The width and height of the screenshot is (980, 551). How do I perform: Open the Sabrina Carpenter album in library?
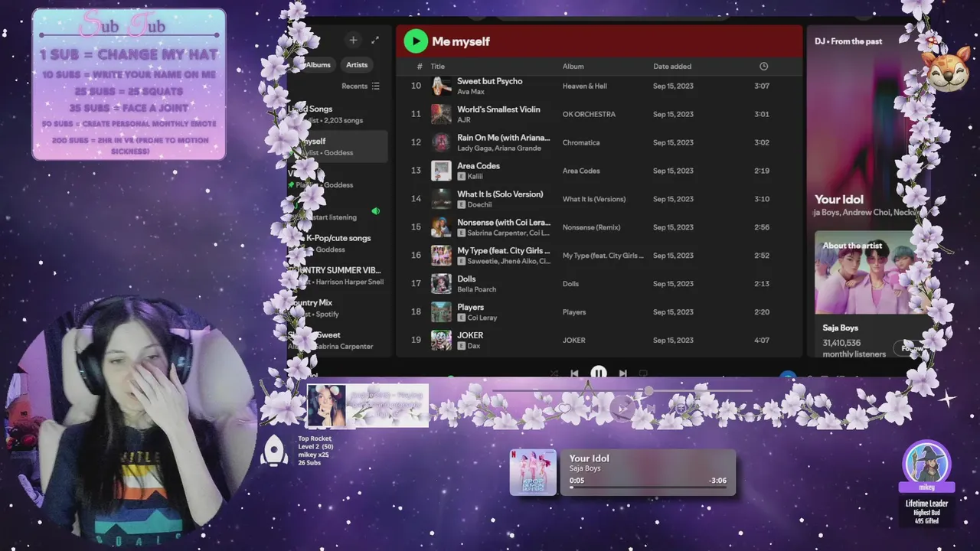(337, 340)
